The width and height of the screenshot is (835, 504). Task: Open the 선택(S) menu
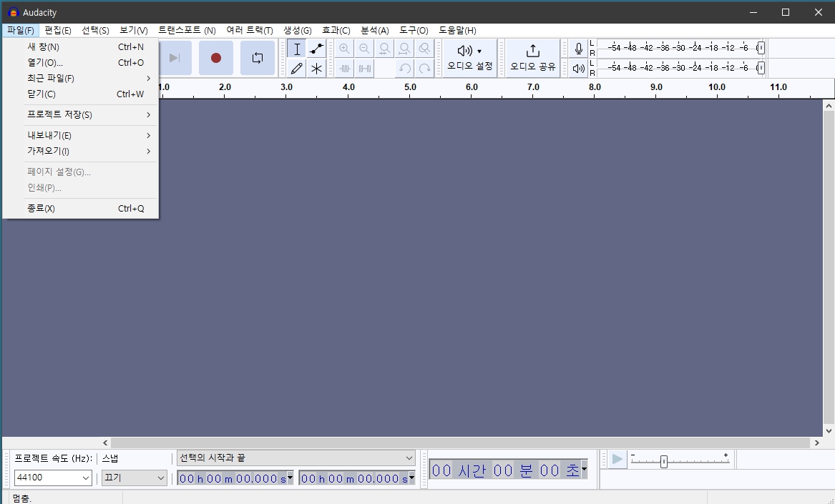pyautogui.click(x=95, y=30)
